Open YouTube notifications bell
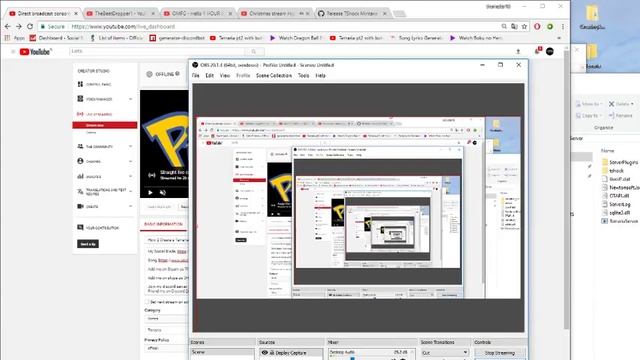 (537, 51)
